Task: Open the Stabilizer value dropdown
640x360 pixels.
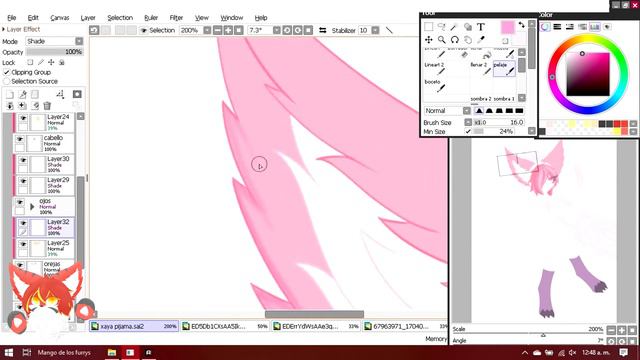Action: (376, 30)
